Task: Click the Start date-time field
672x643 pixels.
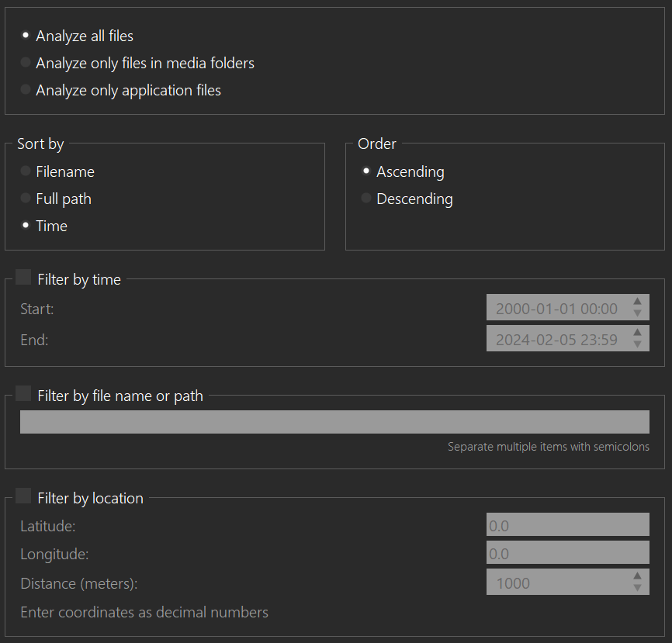Action: tap(556, 308)
